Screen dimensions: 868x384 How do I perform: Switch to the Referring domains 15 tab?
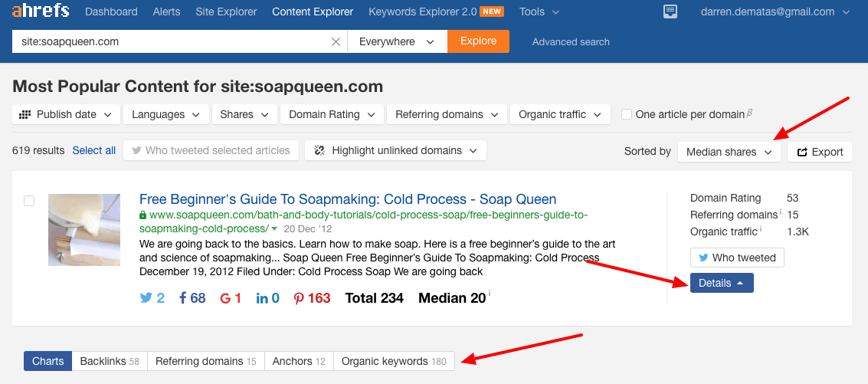[206, 361]
